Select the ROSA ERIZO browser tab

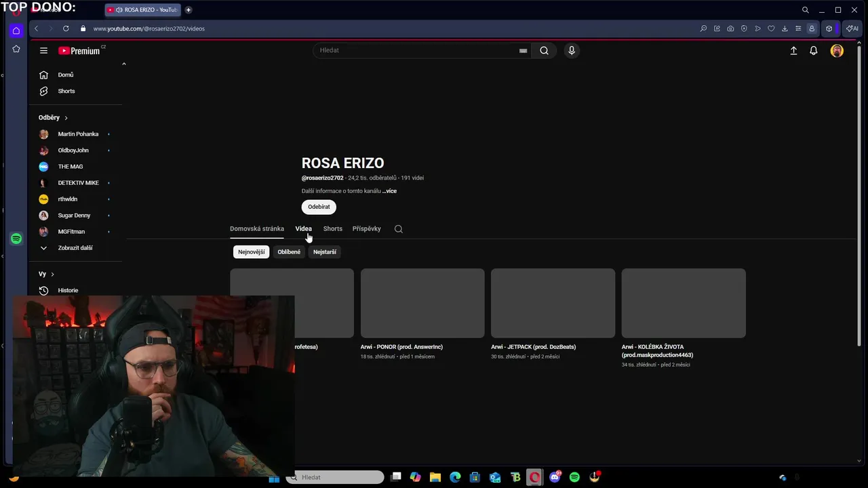(142, 10)
